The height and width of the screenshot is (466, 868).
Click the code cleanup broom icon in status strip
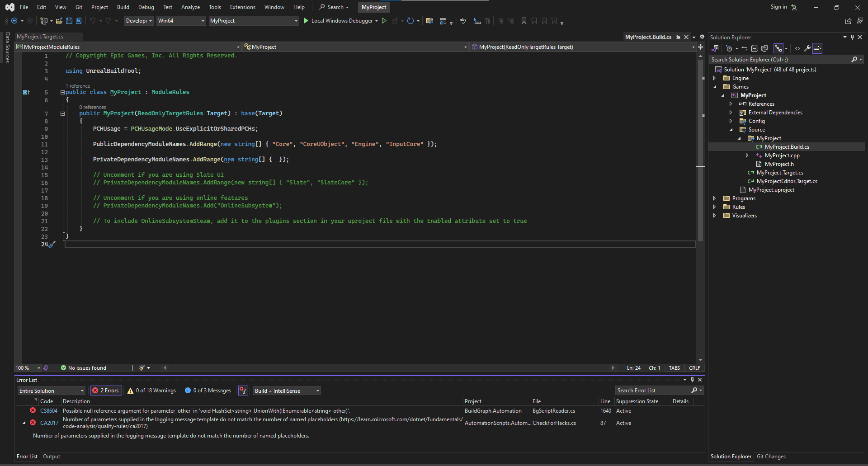click(x=142, y=368)
